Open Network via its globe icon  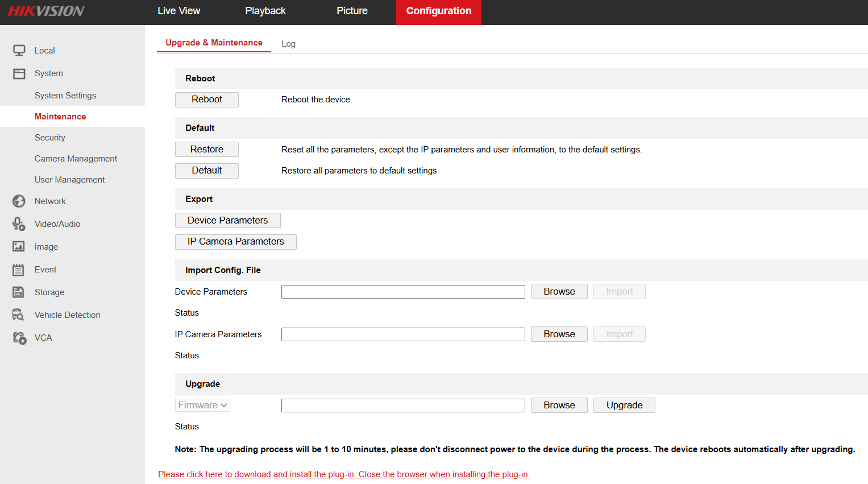point(19,201)
